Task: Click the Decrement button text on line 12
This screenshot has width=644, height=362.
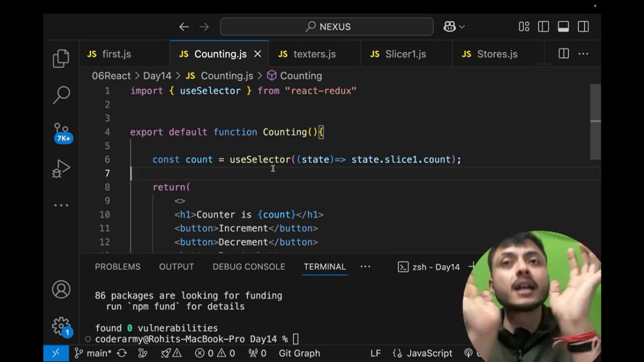Action: click(x=243, y=242)
